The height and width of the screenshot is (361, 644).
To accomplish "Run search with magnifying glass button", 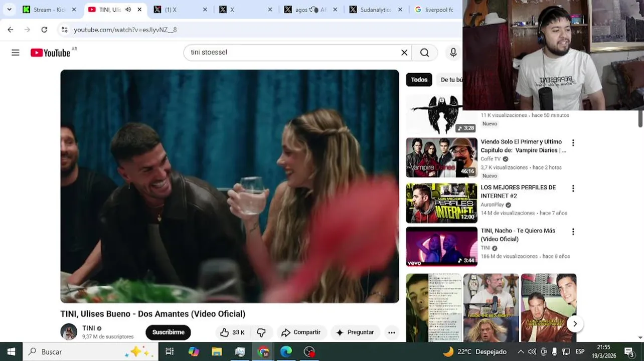I will 425,53.
